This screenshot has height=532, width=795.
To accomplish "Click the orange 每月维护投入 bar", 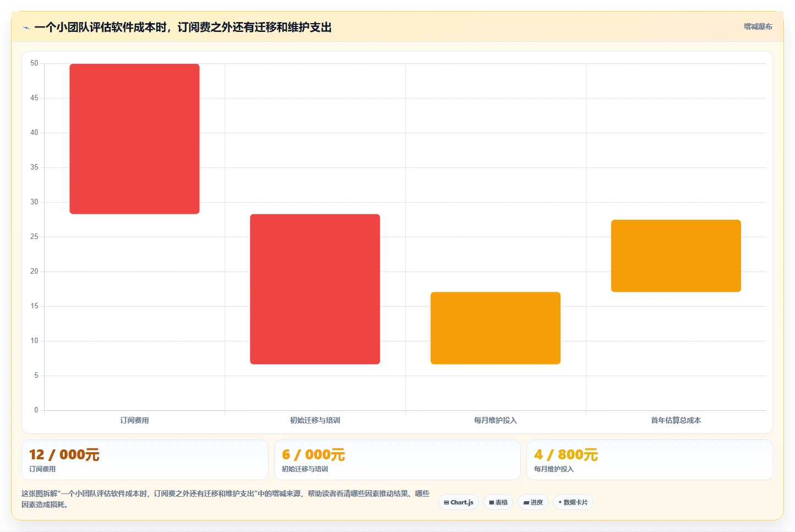I will [495, 328].
